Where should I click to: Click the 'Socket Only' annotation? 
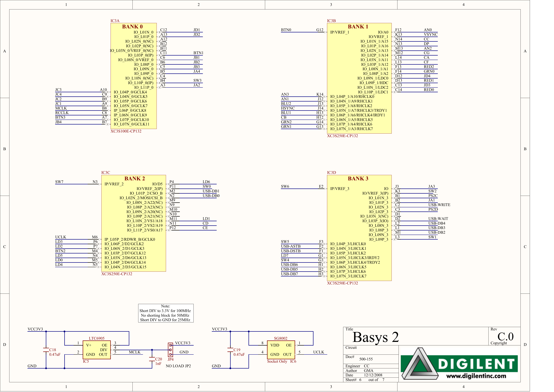click(277, 361)
